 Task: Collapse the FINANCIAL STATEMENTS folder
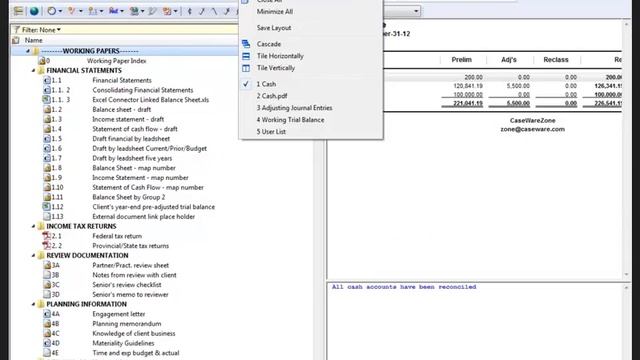(33, 71)
